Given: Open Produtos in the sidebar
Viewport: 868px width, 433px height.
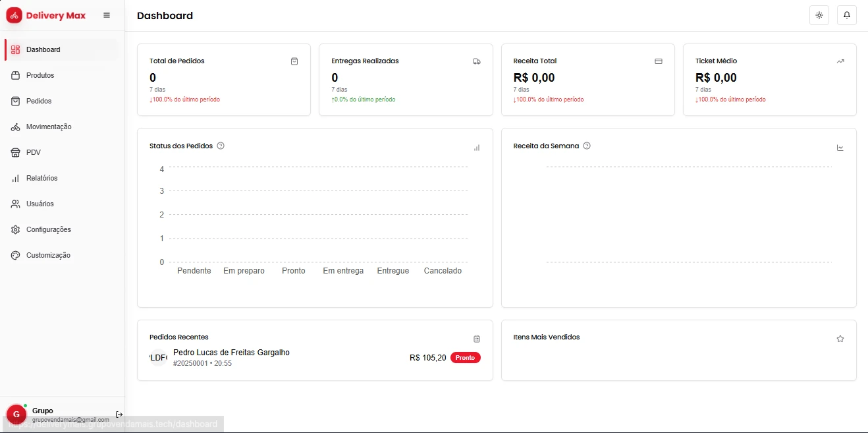Looking at the screenshot, I should click(40, 75).
